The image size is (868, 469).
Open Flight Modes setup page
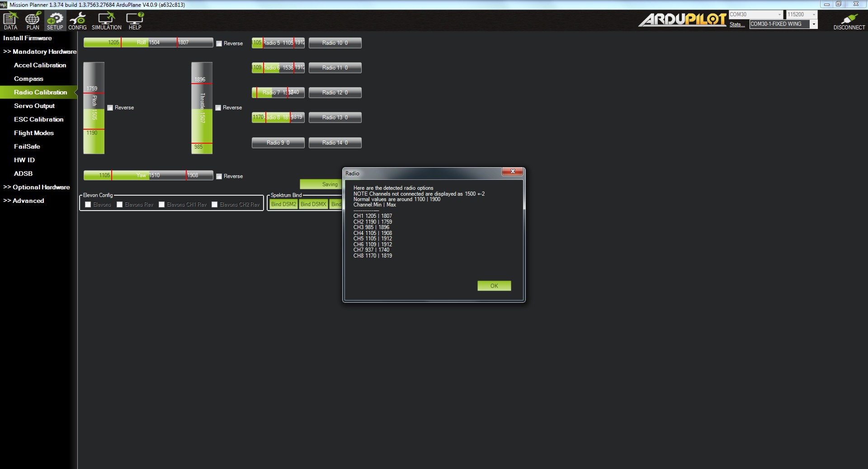click(34, 133)
